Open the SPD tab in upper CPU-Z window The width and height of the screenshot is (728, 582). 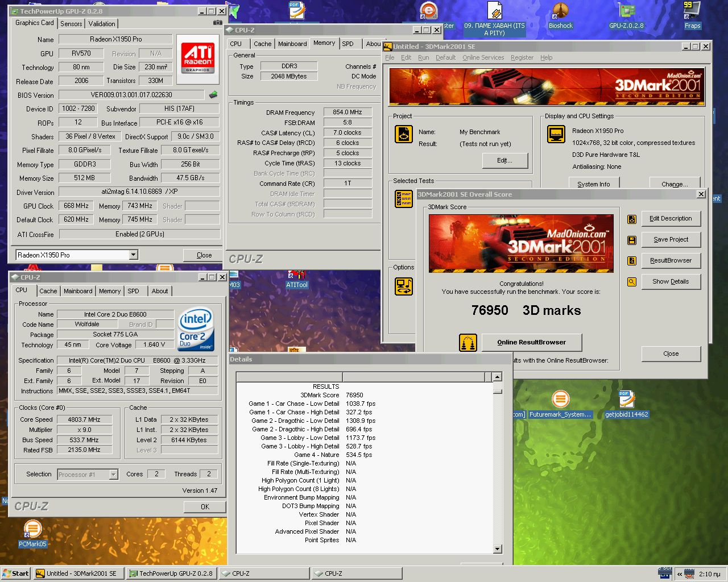pos(348,44)
